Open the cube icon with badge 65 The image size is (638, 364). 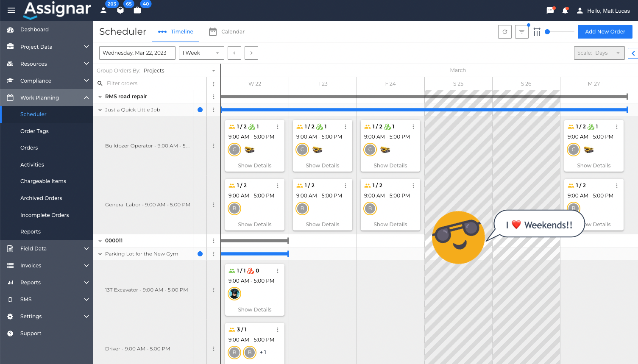click(120, 10)
